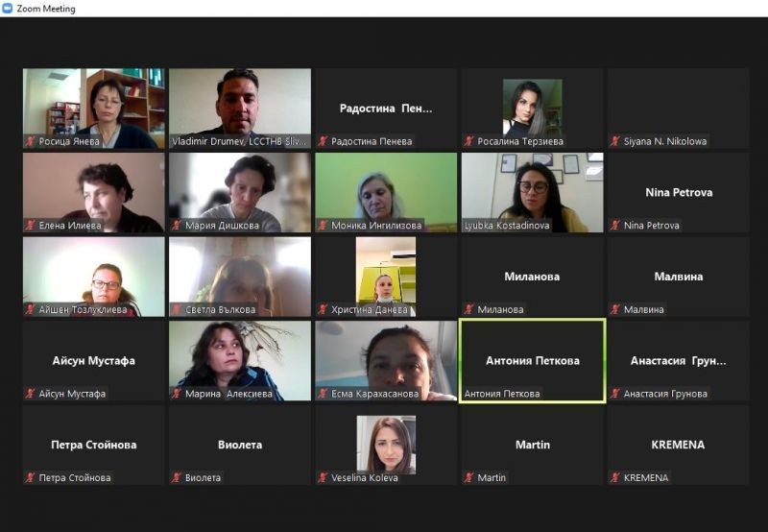
Task: Select Lyubka Kostadinova's video tile
Action: click(533, 192)
